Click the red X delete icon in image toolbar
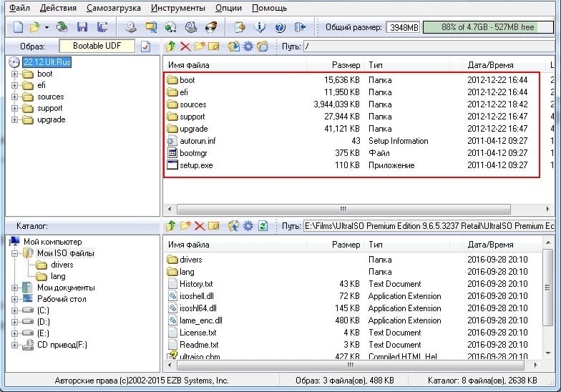The width and height of the screenshot is (561, 392). (185, 46)
